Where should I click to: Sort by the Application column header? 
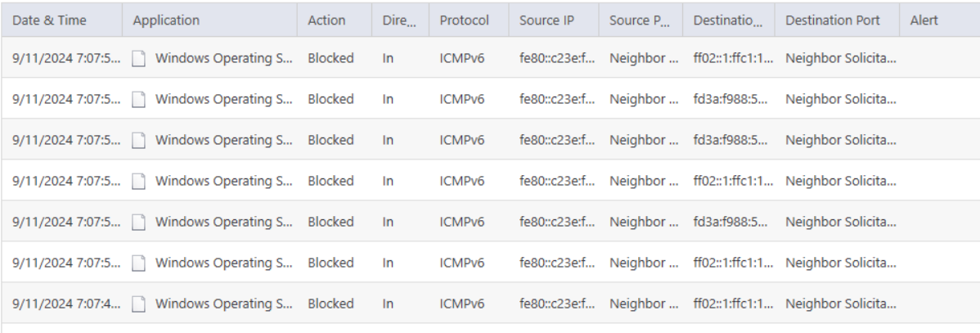click(166, 20)
